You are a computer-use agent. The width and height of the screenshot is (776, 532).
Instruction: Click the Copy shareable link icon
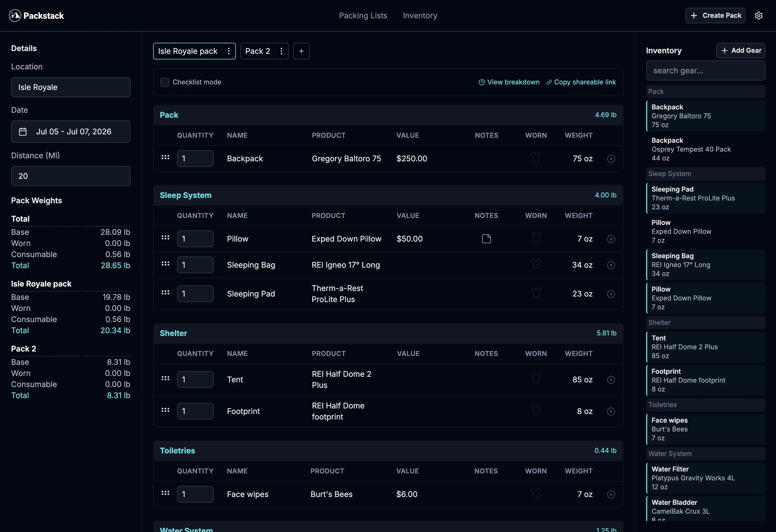point(550,82)
